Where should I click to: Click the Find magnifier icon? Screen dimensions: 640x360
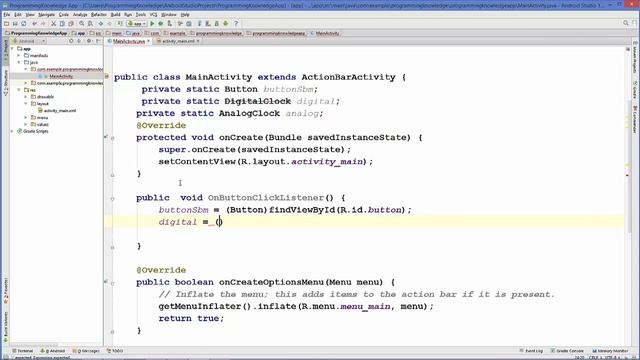click(82, 24)
